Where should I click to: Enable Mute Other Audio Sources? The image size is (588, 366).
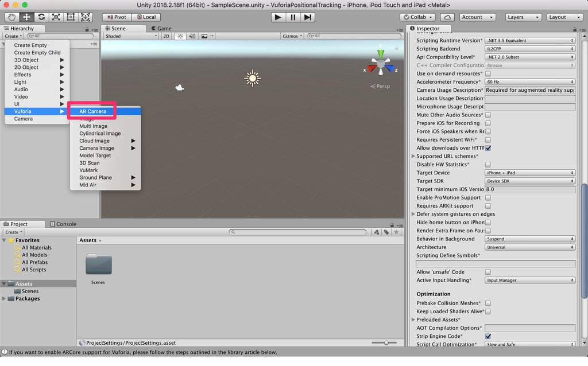click(x=488, y=115)
